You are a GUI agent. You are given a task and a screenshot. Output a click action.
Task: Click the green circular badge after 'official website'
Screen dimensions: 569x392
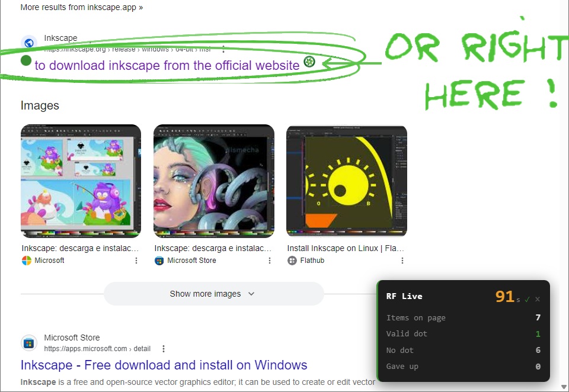tap(309, 62)
